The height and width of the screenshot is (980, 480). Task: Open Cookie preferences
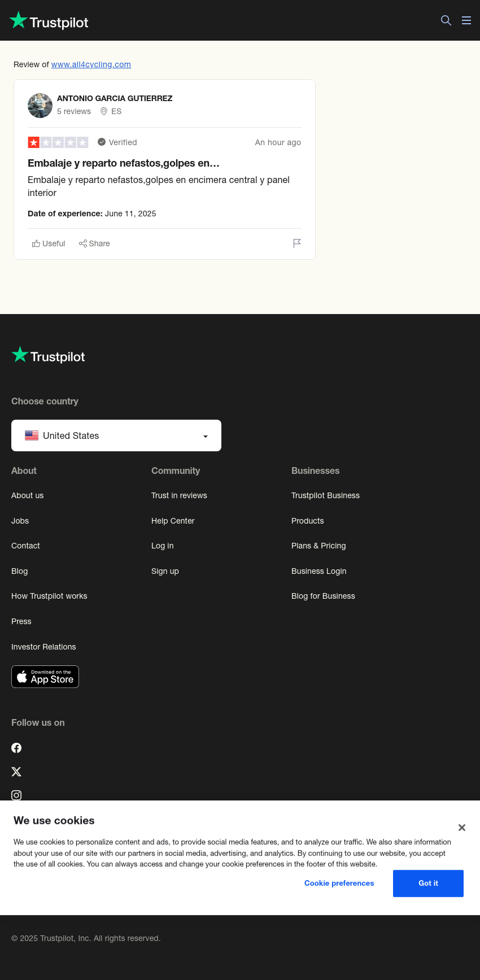click(x=339, y=883)
